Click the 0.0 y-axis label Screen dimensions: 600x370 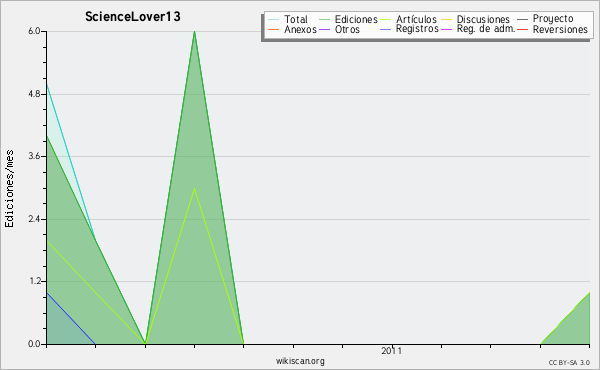point(34,344)
